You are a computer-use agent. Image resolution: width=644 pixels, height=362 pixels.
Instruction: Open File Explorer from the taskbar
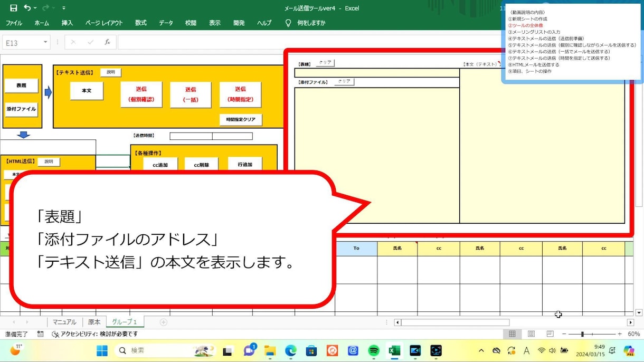click(270, 350)
